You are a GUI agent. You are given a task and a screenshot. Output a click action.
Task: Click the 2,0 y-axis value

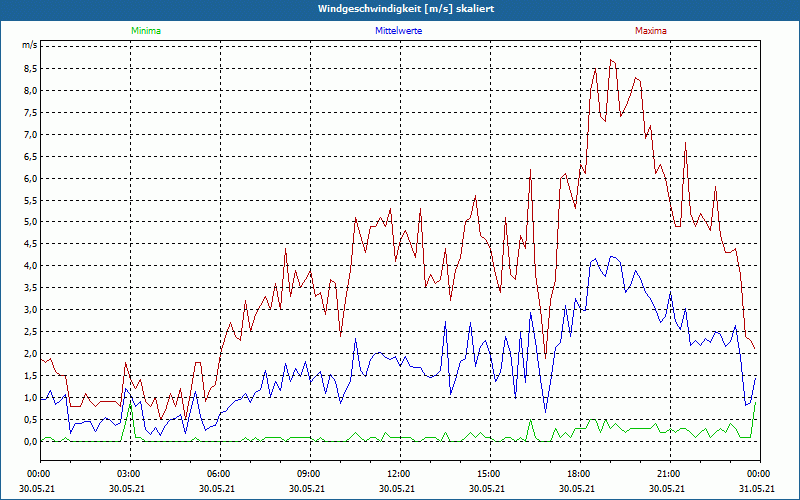pos(30,354)
